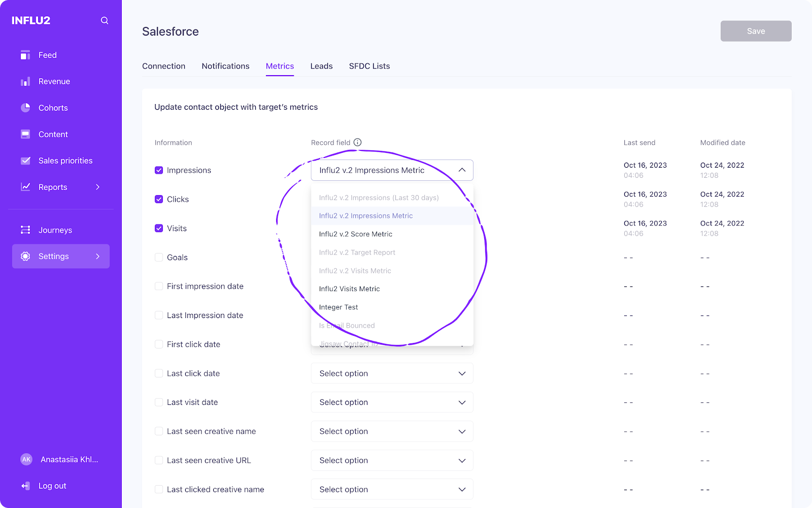Click the Salesforce page heading
Image resolution: width=812 pixels, height=508 pixels.
tap(171, 31)
